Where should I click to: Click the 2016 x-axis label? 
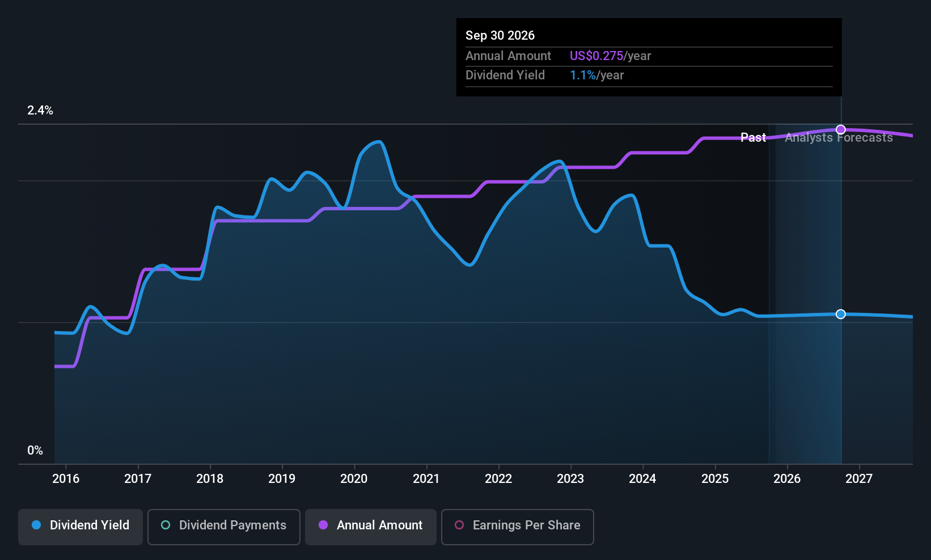[66, 478]
